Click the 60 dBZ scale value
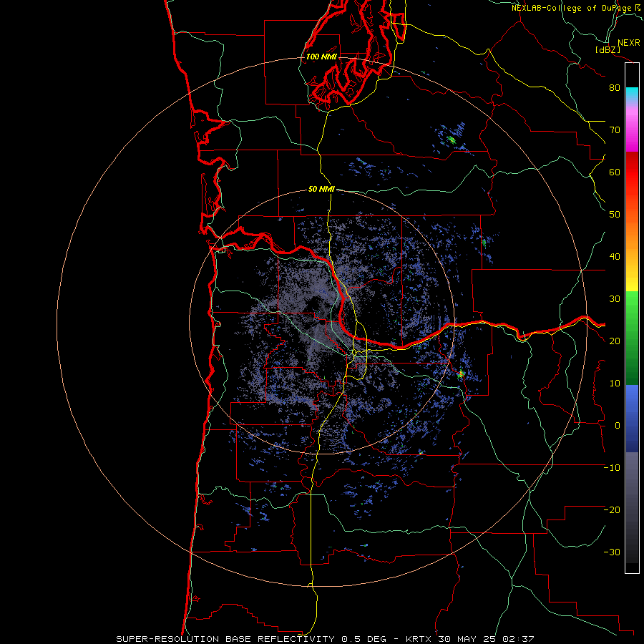Image resolution: width=644 pixels, height=644 pixels. tap(615, 172)
